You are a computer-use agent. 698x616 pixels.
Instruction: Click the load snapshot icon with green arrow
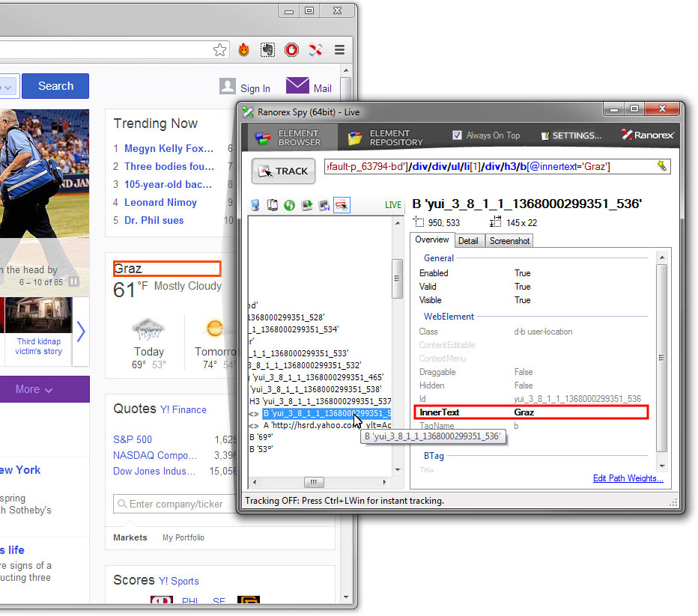[x=307, y=205]
